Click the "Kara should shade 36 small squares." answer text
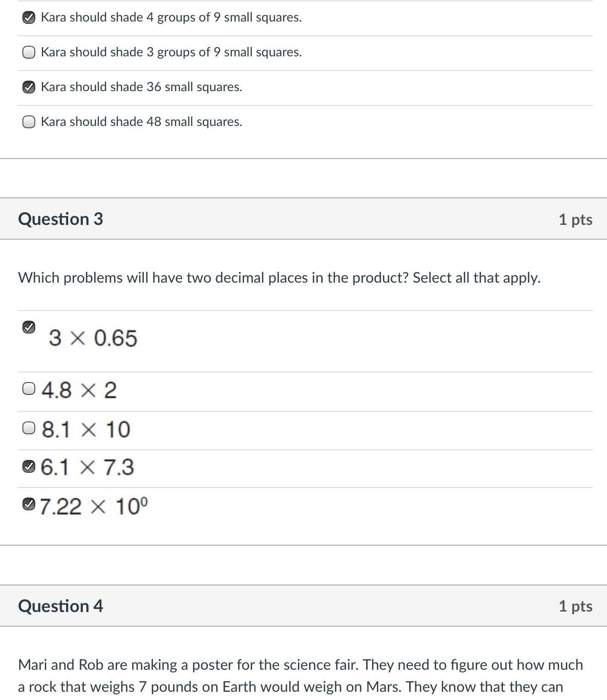The image size is (607, 700). coord(141,87)
